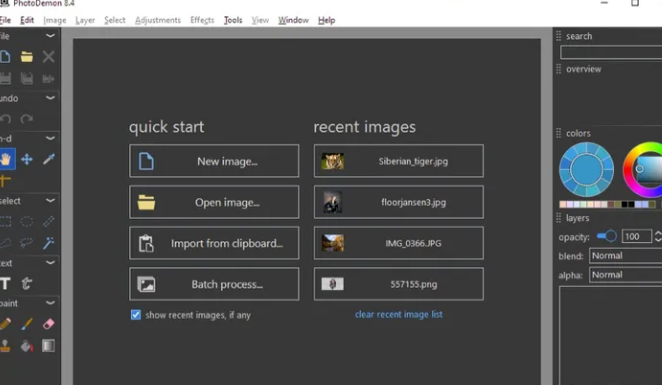Open recent image floorjansen3.jpg
662x385 pixels.
(x=399, y=202)
